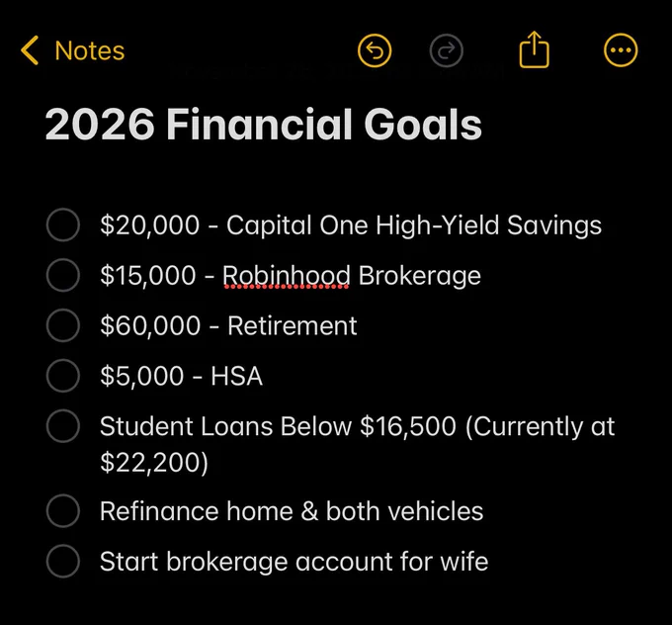
Task: Open the share sheet icon
Action: (x=534, y=49)
